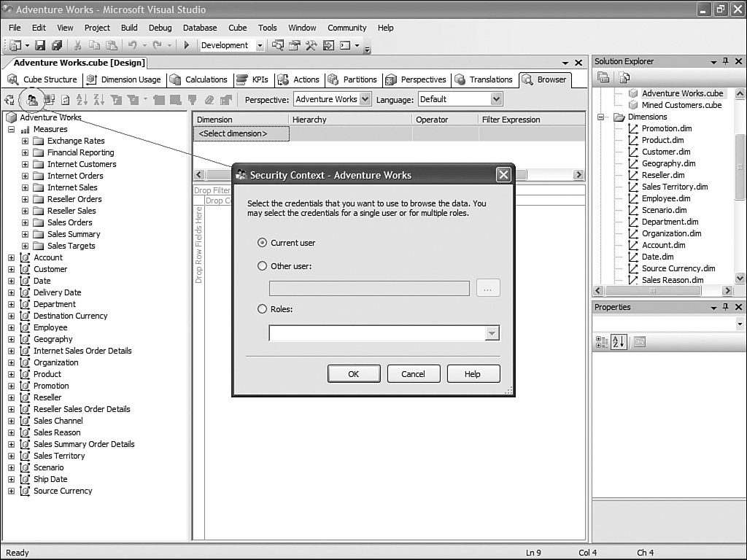Viewport: 747px width, 560px height.
Task: Open the Perspective dropdown
Action: point(365,99)
